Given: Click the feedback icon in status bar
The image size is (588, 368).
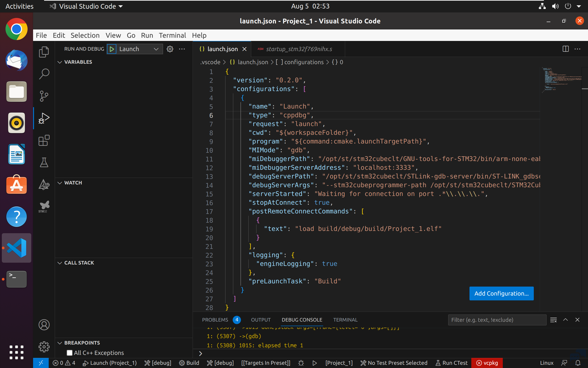Looking at the screenshot, I should click(564, 363).
